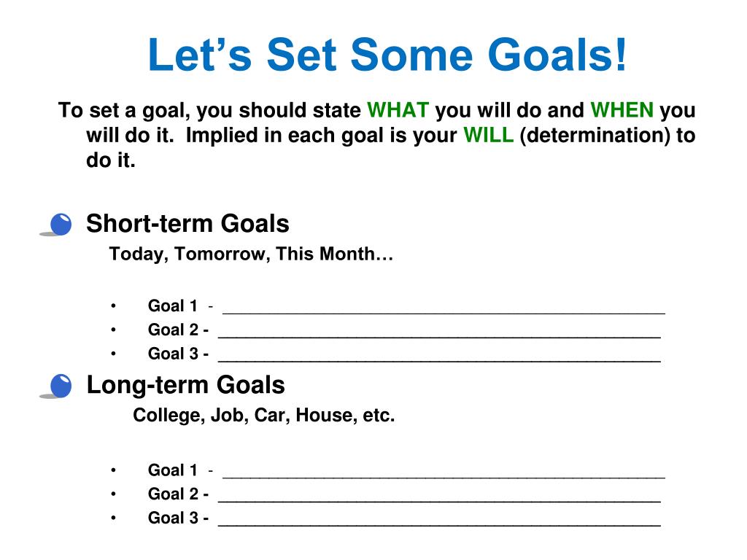Click the 'College, Job, Car, House, etc.' subtitle

click(x=263, y=415)
